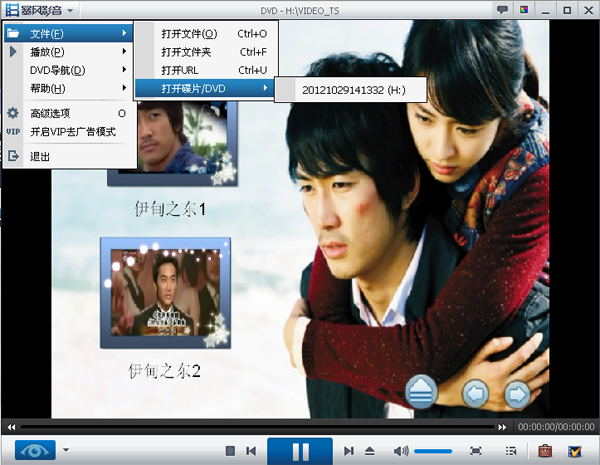
Task: Click the exit icon beside 退出
Action: tap(13, 156)
